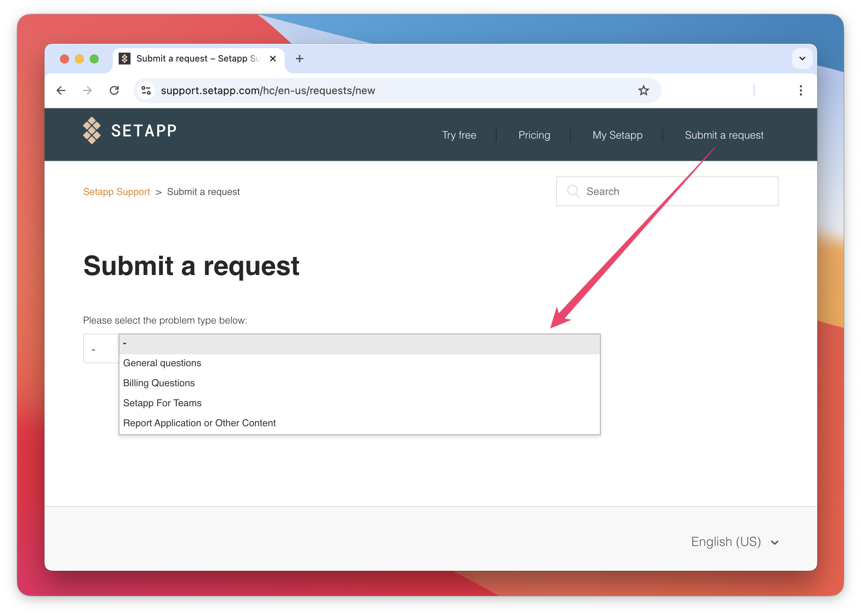Open tab search chevron button
The height and width of the screenshot is (616, 861).
(802, 59)
